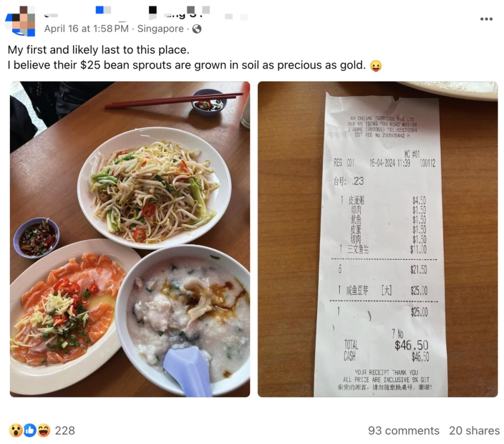504x444 pixels.
Task: Click the public globe audience icon
Action: click(x=197, y=29)
